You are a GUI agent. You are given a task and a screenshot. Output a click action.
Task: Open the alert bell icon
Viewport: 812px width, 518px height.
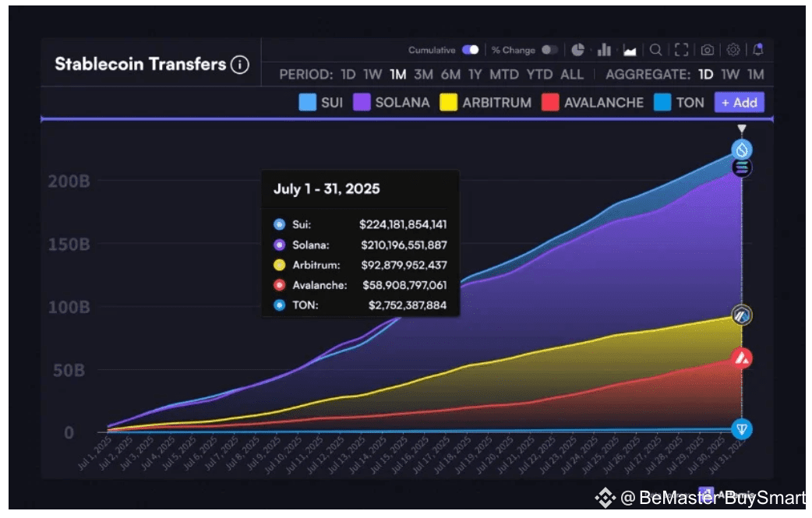coord(758,50)
